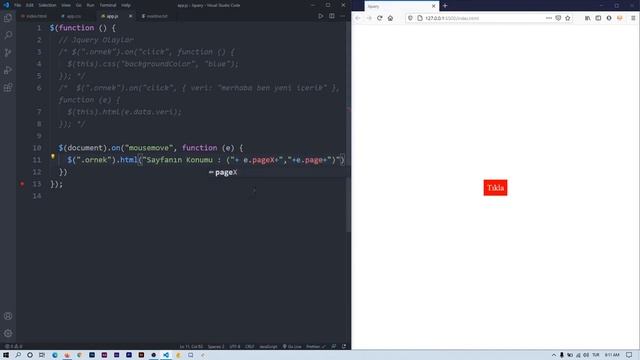Image resolution: width=640 pixels, height=360 pixels.
Task: Click the Firefox forward arrow
Action: (x=369, y=18)
